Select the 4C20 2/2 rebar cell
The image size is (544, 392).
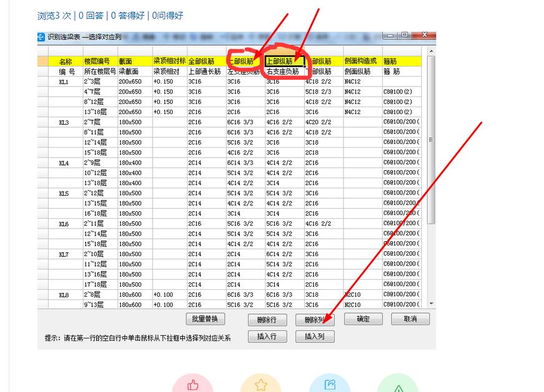click(x=323, y=122)
